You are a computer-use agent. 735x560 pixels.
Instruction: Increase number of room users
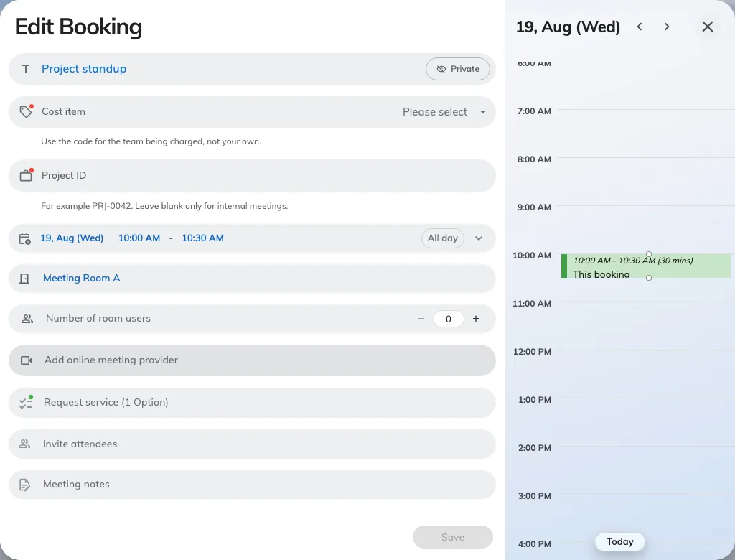(476, 319)
